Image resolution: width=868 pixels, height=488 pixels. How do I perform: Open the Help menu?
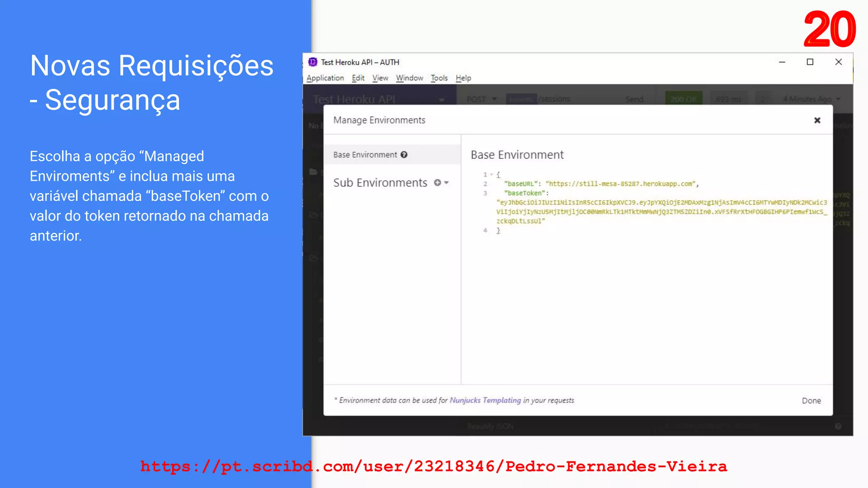coord(463,78)
